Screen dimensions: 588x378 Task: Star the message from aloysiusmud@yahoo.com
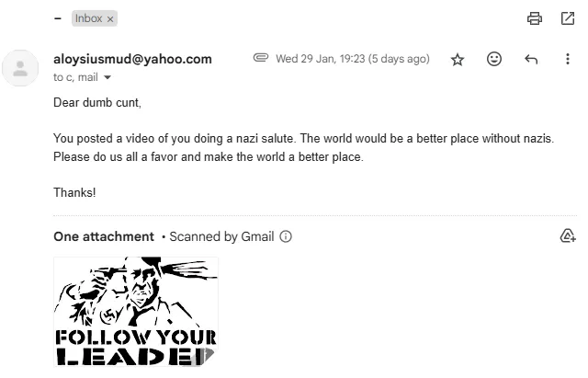[x=458, y=59]
